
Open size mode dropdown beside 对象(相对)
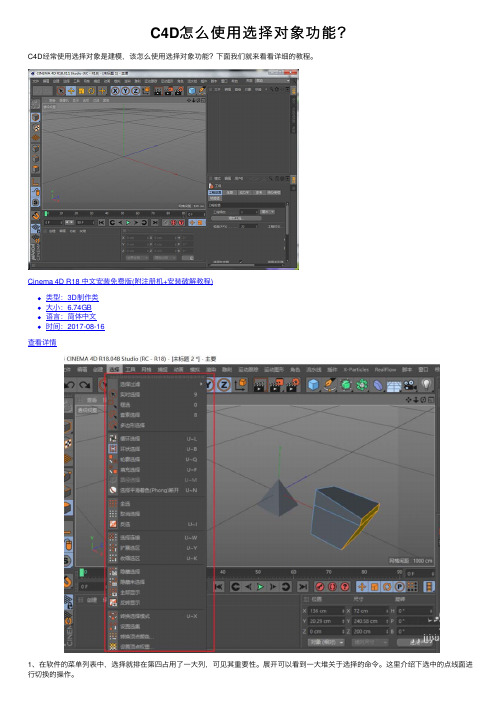[371, 642]
